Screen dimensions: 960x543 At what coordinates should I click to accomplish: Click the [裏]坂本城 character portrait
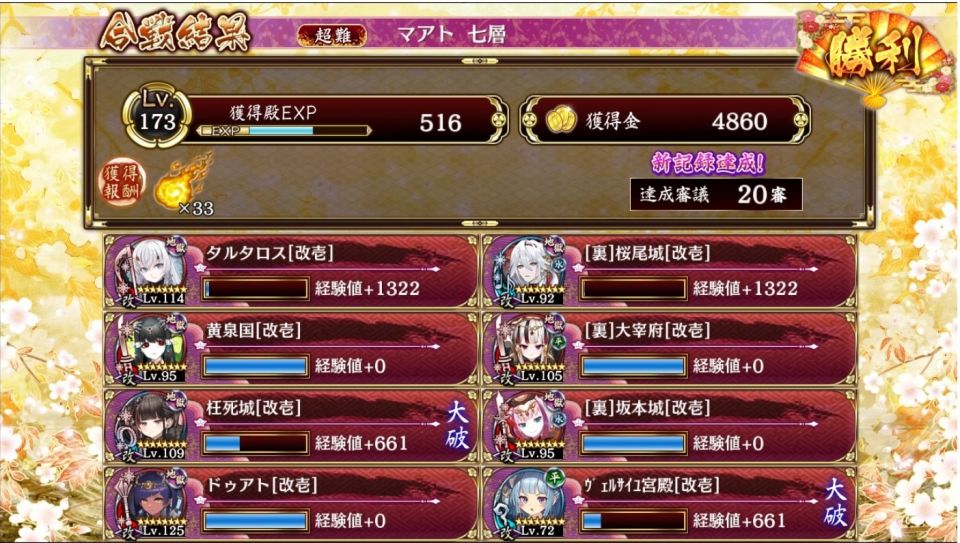click(x=530, y=425)
